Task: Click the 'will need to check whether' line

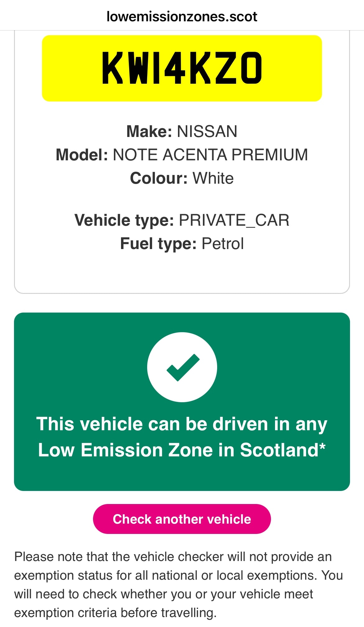Action: pos(164,594)
